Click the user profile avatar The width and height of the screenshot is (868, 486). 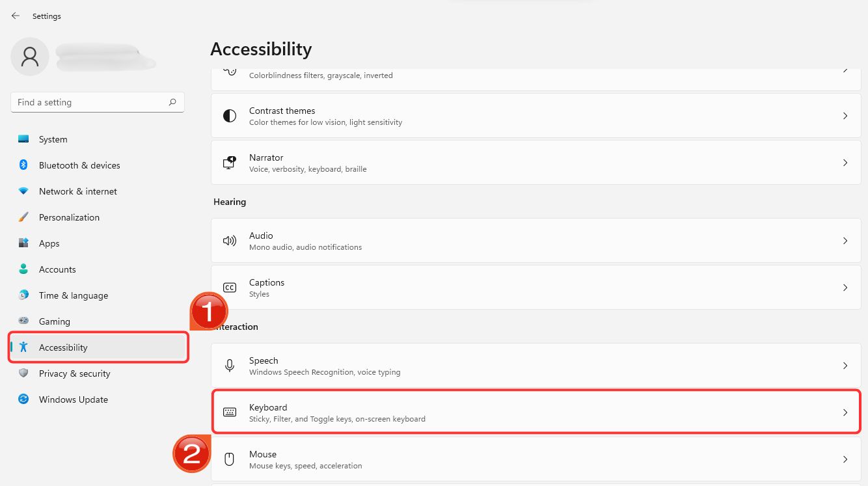tap(29, 57)
